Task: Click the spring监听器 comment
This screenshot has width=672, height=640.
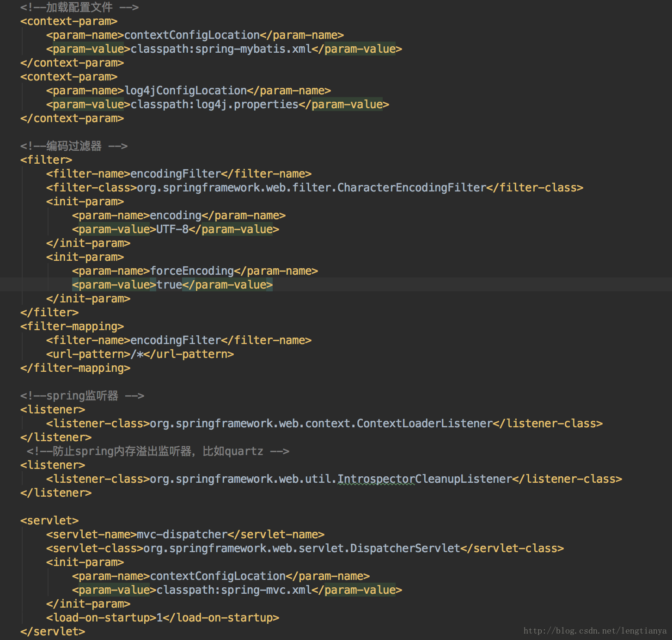Action: click(82, 396)
